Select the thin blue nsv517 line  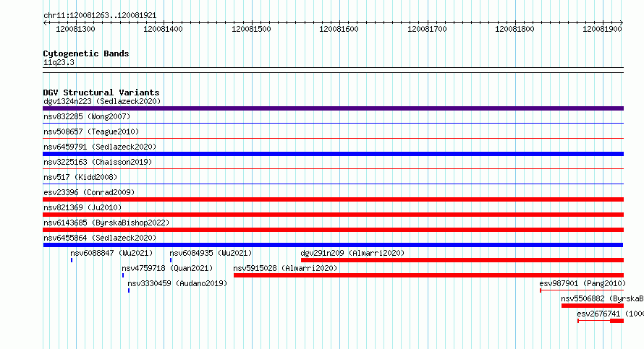point(333,184)
